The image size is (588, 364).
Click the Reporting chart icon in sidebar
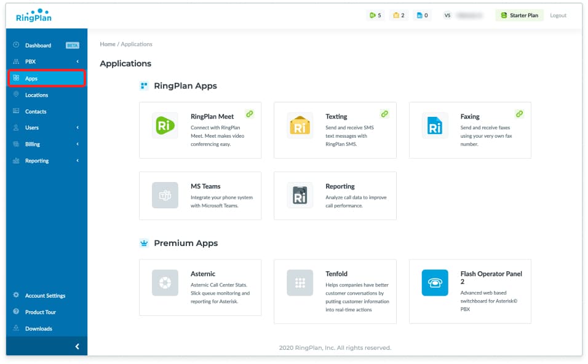16,160
